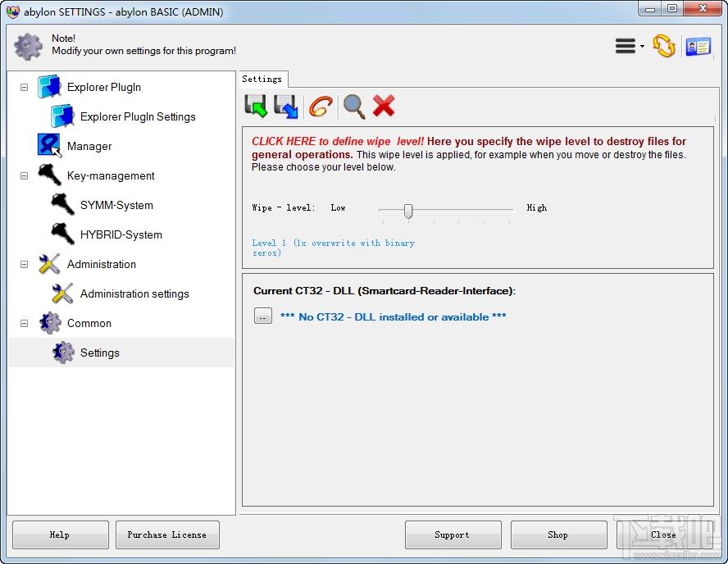Click the High end of wipe slider track
The height and width of the screenshot is (564, 728).
point(509,210)
